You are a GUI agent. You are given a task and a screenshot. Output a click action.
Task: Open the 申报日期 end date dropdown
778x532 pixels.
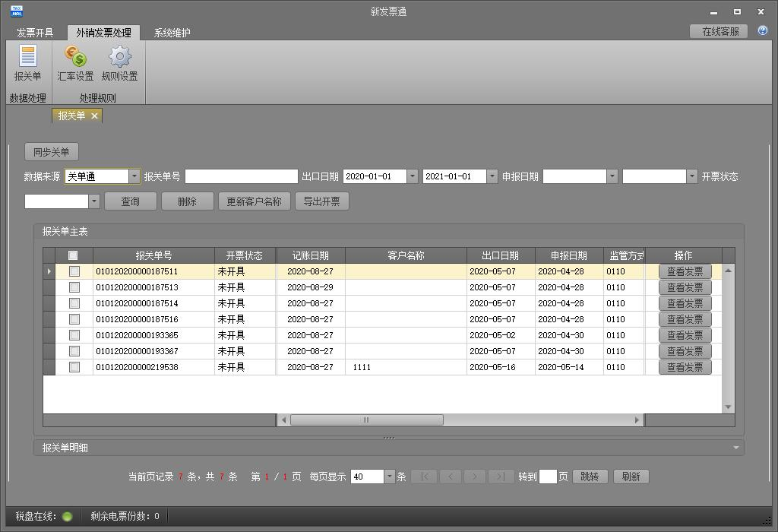[x=692, y=176]
